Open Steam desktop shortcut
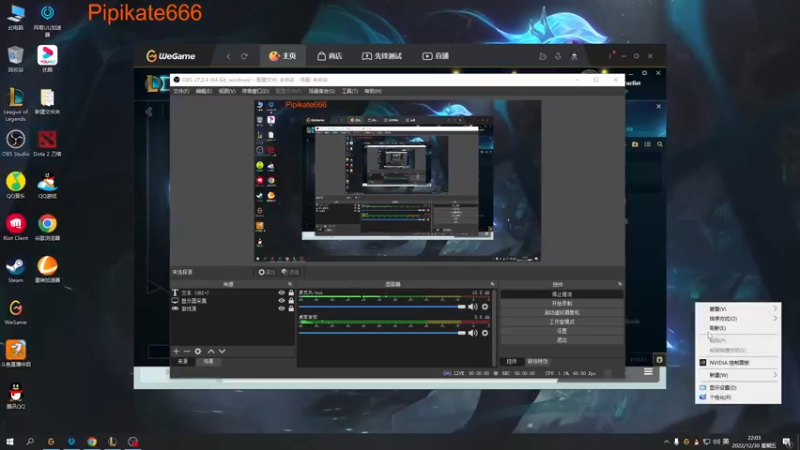The image size is (800, 450). [15, 269]
